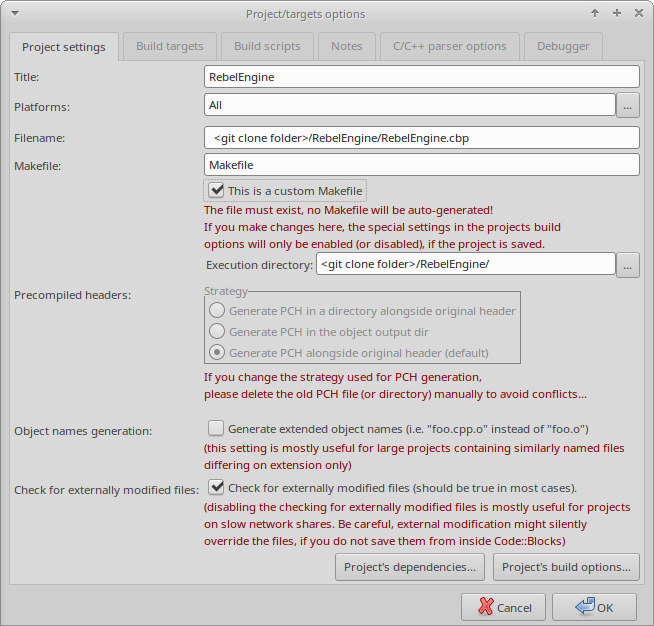Image resolution: width=654 pixels, height=626 pixels.
Task: Edit the Makefile name field
Action: click(422, 165)
